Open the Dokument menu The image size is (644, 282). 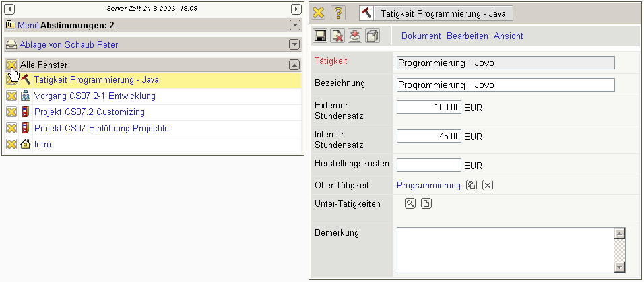(x=421, y=36)
